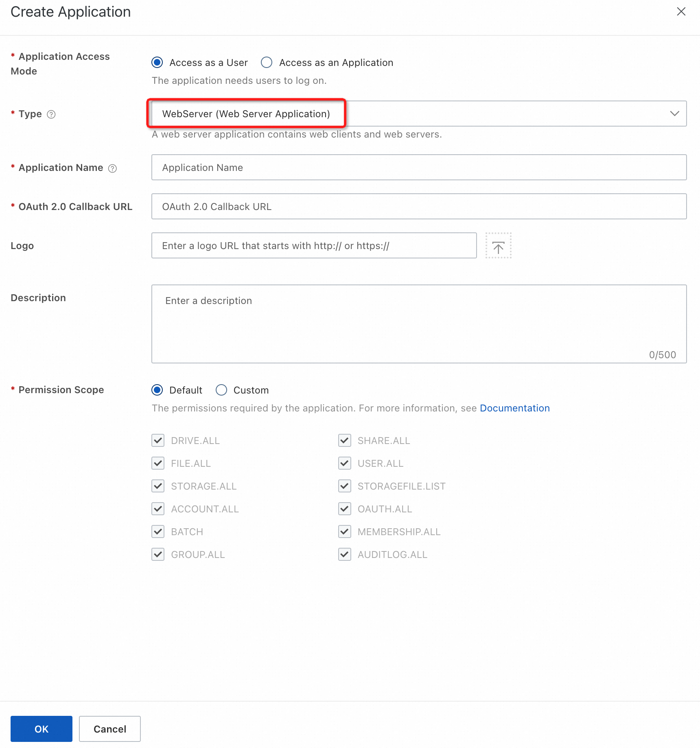Click the WebServer application type combo box
This screenshot has width=700, height=748.
(407, 114)
